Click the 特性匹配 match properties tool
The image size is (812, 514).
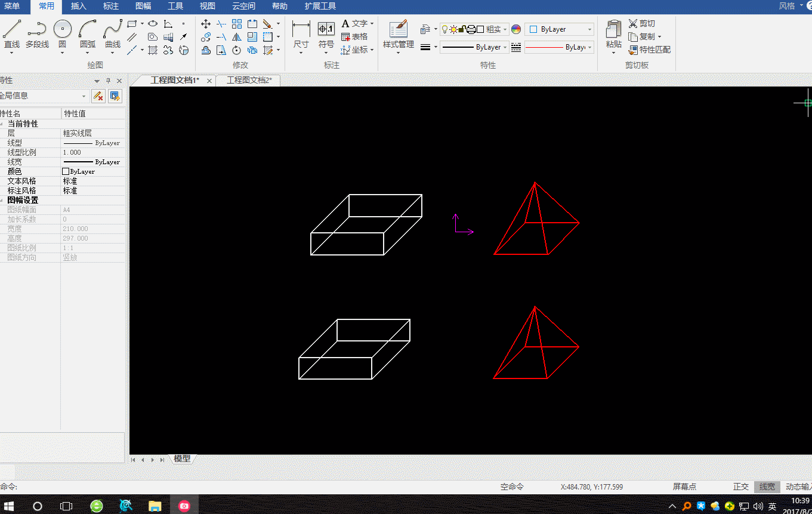(x=649, y=50)
